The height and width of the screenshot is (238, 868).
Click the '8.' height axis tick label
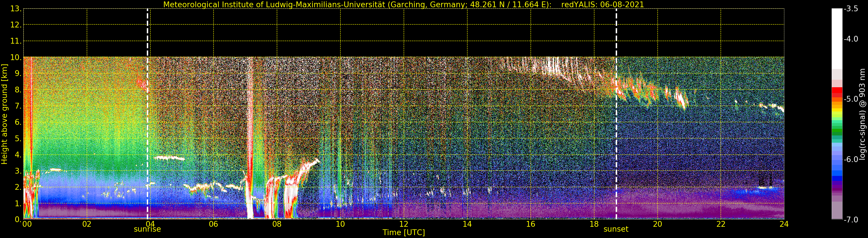[18, 90]
